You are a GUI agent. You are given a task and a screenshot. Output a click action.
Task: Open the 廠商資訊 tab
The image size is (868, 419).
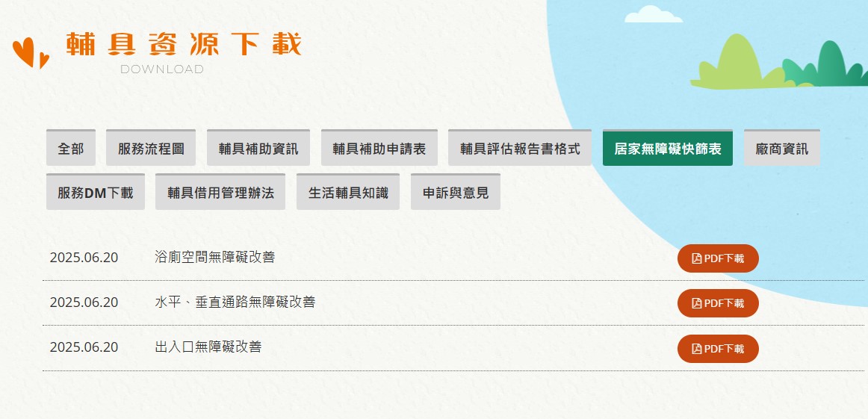781,148
